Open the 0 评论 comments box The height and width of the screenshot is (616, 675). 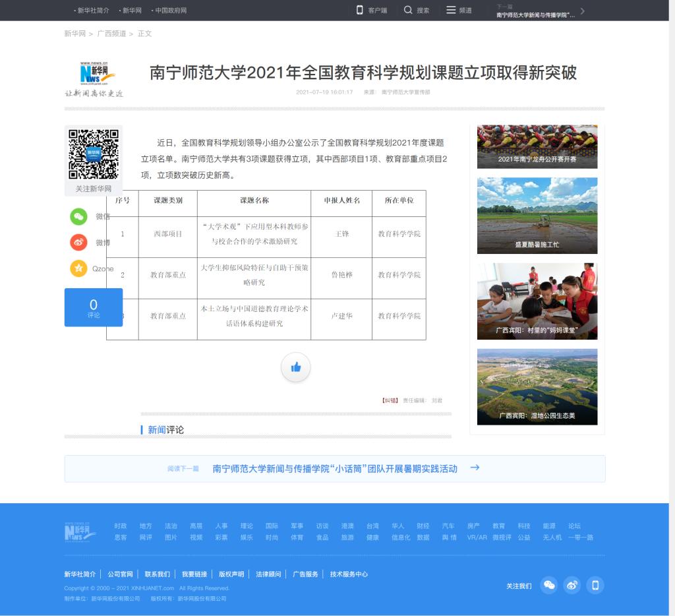pos(94,307)
